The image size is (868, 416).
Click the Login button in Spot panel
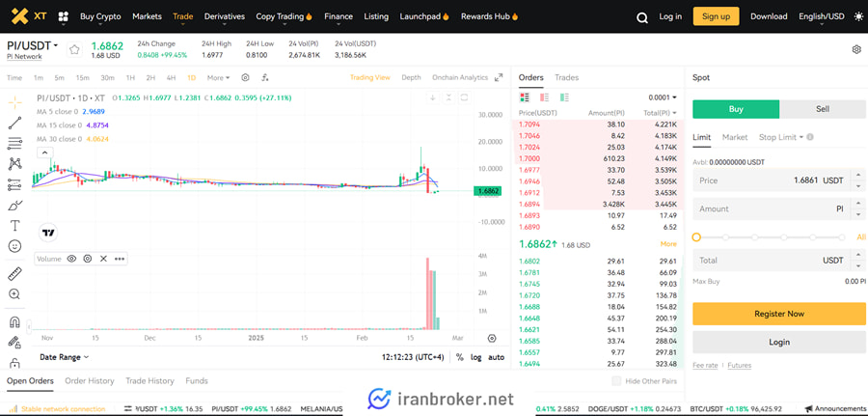click(x=779, y=342)
